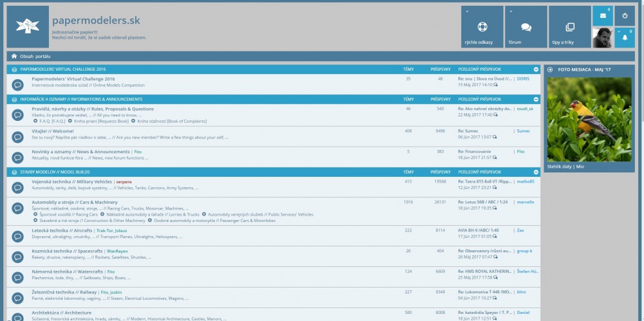Open chevron dropdown on fórum tile

coord(511,11)
